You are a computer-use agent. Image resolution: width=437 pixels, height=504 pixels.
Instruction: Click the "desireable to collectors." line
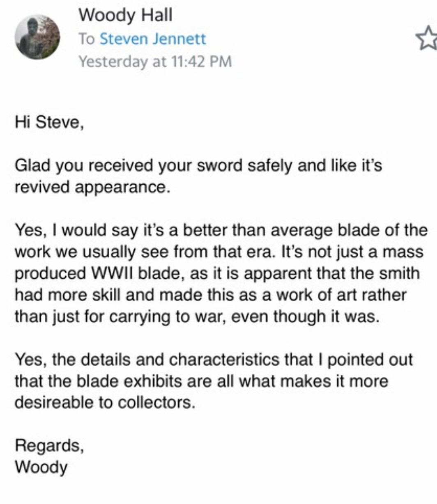click(104, 403)
